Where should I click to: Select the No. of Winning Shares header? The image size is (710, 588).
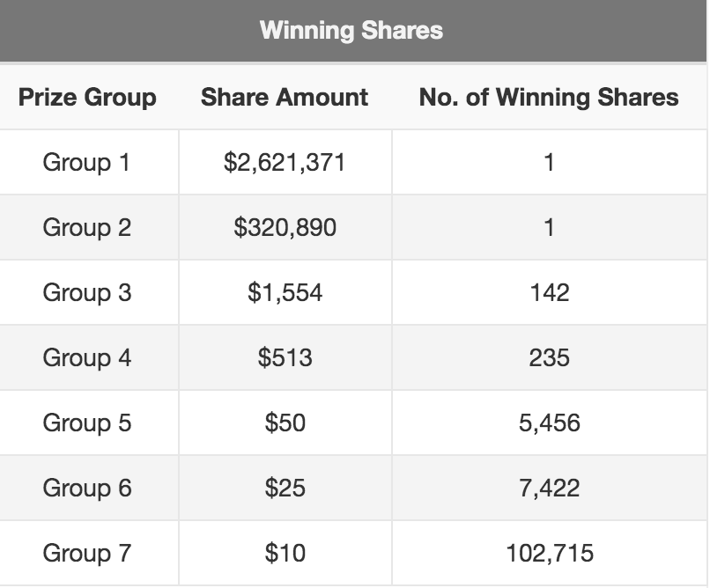pyautogui.click(x=549, y=97)
